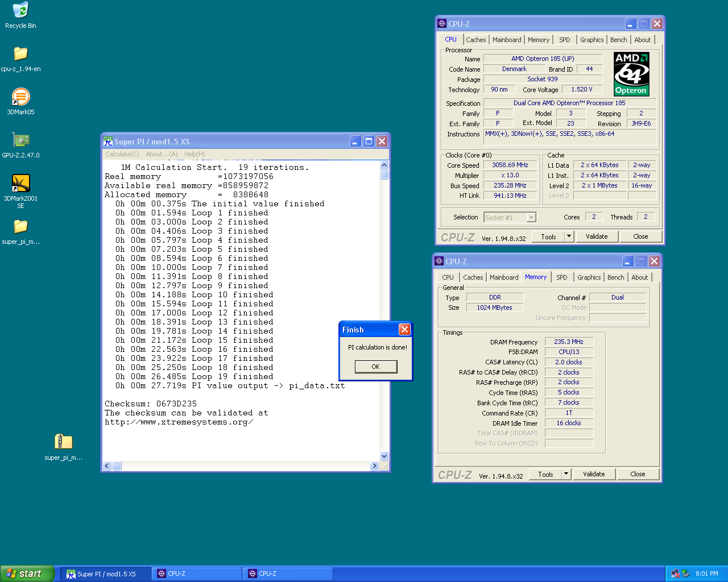Select the SPD tab in bottom CPU-Z

click(x=562, y=277)
